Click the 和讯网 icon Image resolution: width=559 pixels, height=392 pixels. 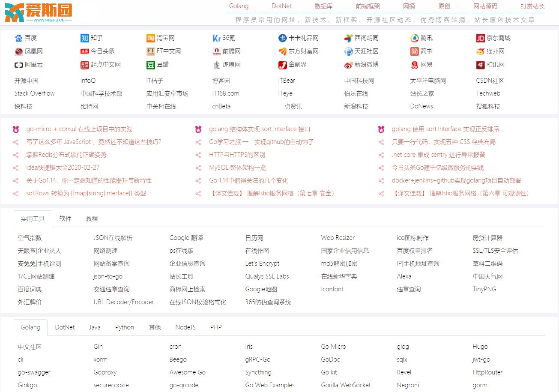[x=480, y=65]
